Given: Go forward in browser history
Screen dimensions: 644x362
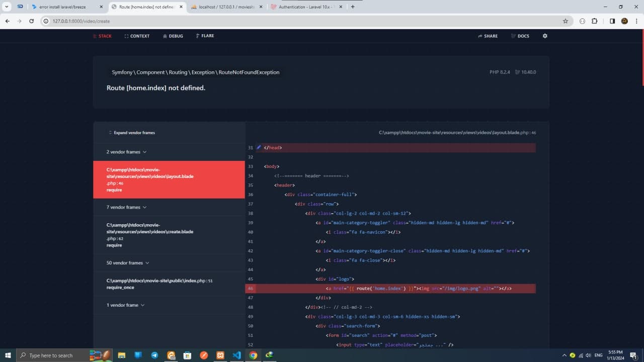Looking at the screenshot, I should pos(20,21).
